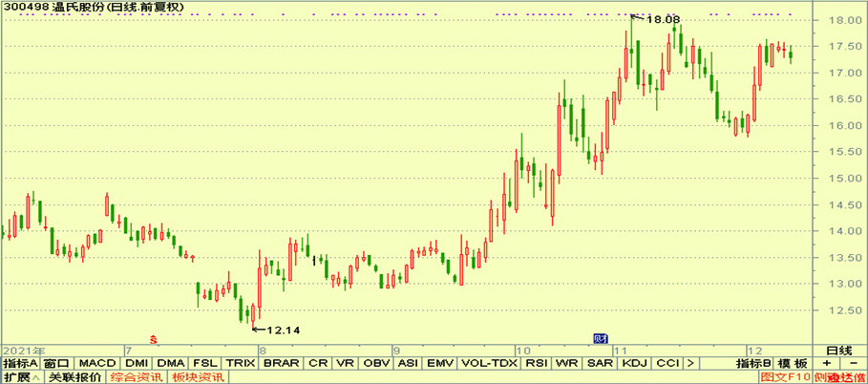Click month 12 on time axis
Viewport: 868px width, 384px height.
tap(753, 351)
